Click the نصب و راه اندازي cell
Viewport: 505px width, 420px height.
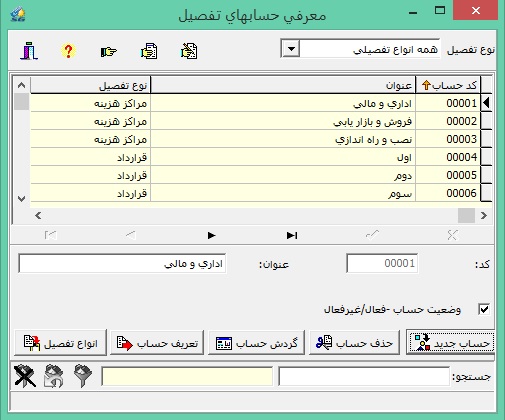[283, 139]
